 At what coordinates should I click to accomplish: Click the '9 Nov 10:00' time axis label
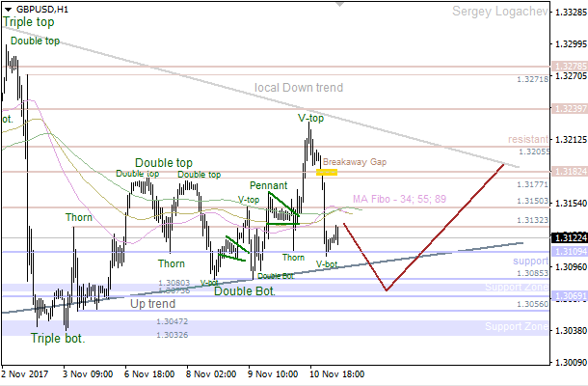tap(275, 372)
